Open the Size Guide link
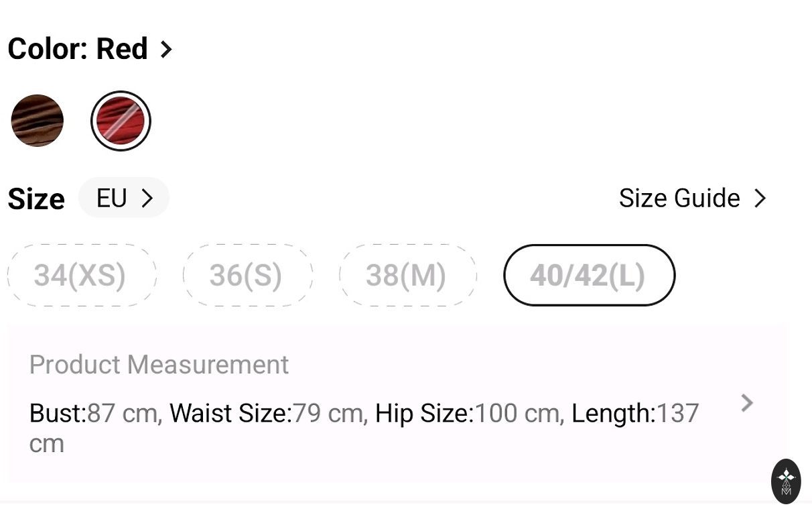This screenshot has height=515, width=812. (x=679, y=198)
